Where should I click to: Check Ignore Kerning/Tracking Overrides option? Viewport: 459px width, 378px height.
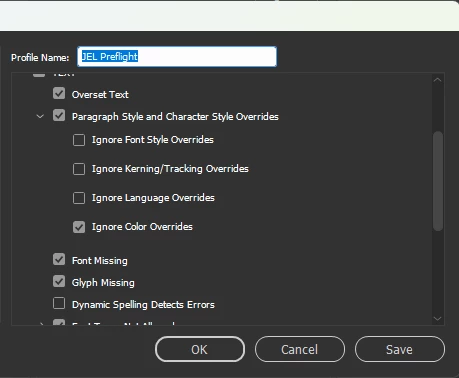tap(79, 169)
